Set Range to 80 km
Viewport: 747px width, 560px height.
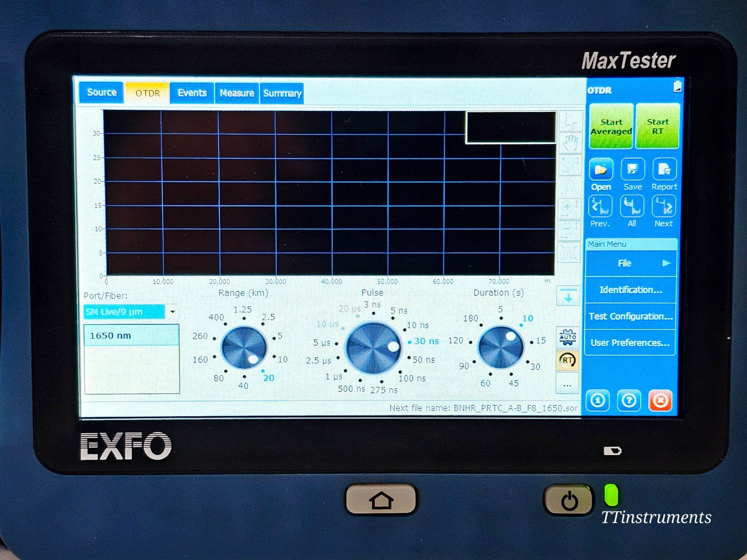(218, 378)
